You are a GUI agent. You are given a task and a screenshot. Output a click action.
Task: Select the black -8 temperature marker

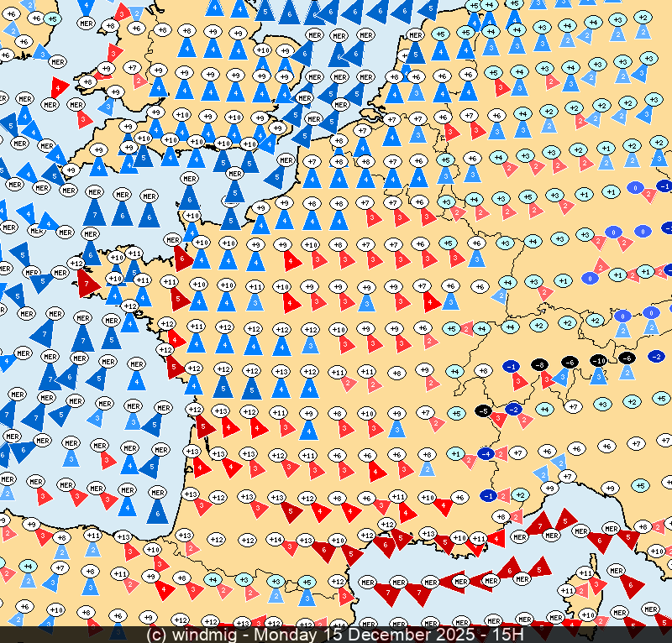click(x=541, y=364)
